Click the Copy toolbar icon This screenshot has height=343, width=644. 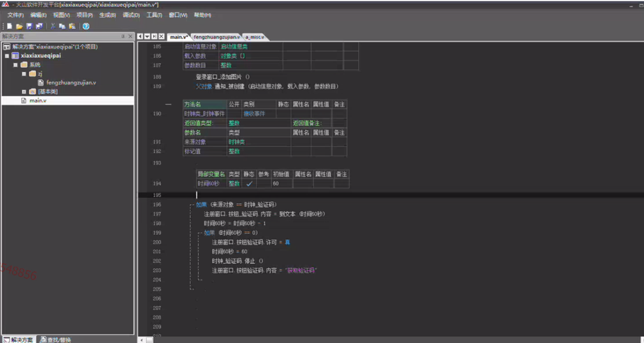coord(62,26)
